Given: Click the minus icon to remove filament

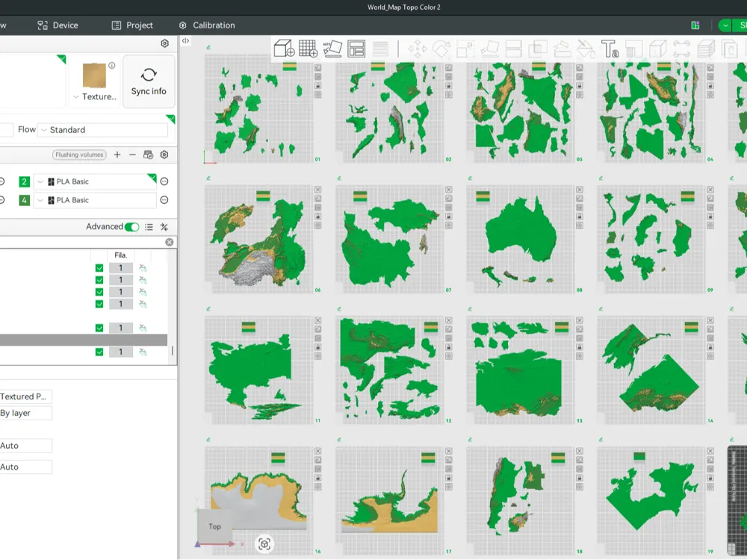Looking at the screenshot, I should click(x=132, y=155).
